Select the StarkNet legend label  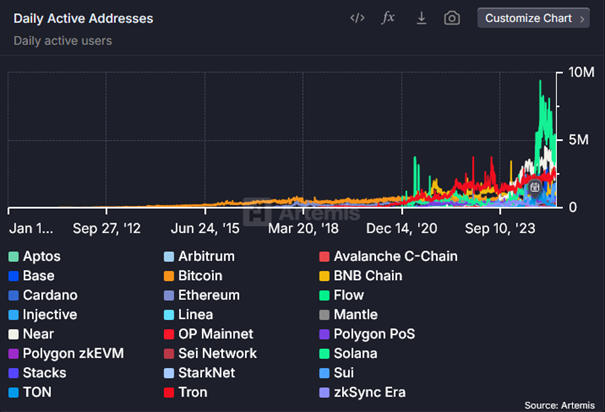click(x=206, y=373)
